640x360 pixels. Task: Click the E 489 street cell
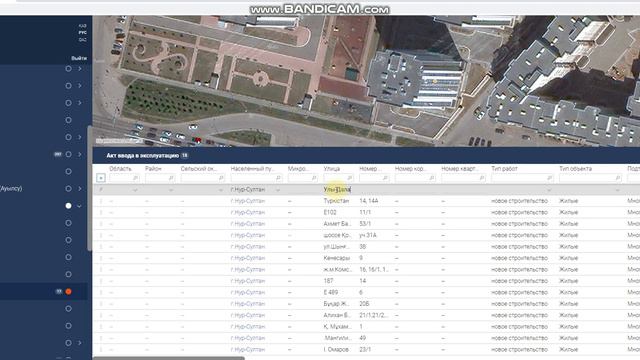click(x=331, y=293)
